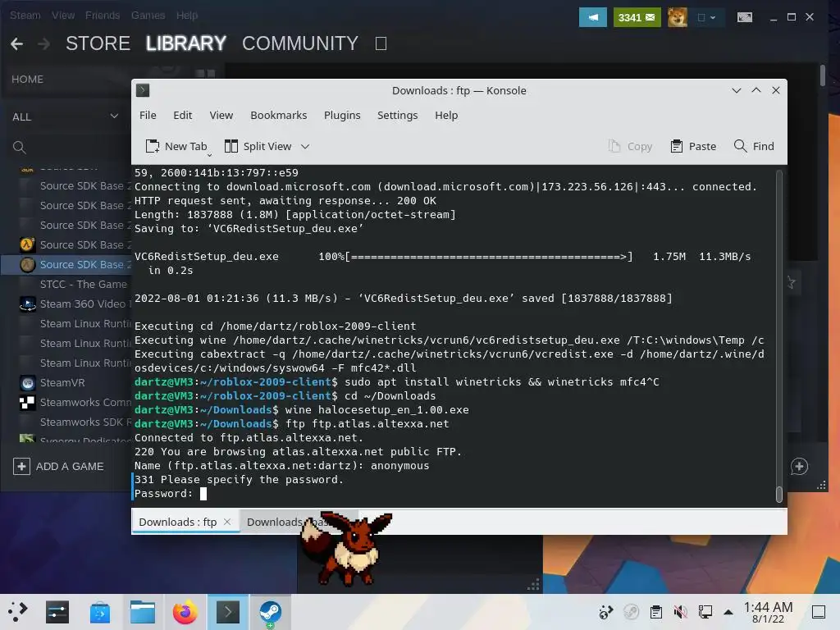The height and width of the screenshot is (630, 840).
Task: Expand the New Tab profile arrow
Action: [x=209, y=155]
